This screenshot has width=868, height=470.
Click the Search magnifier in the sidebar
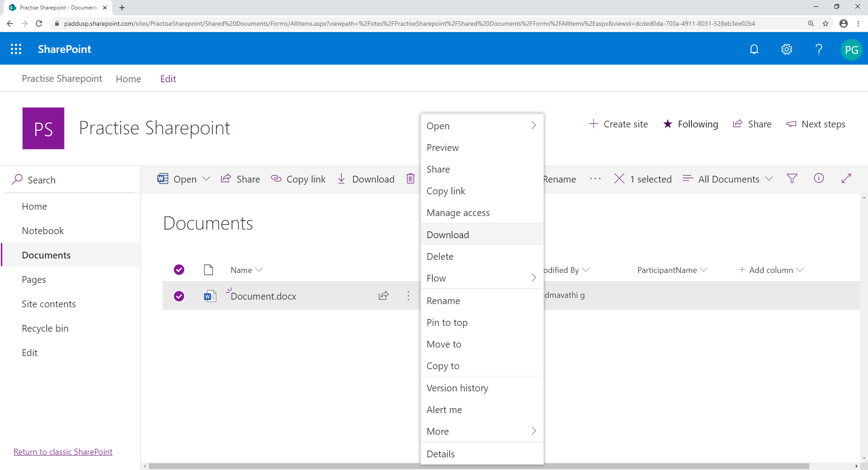[17, 179]
